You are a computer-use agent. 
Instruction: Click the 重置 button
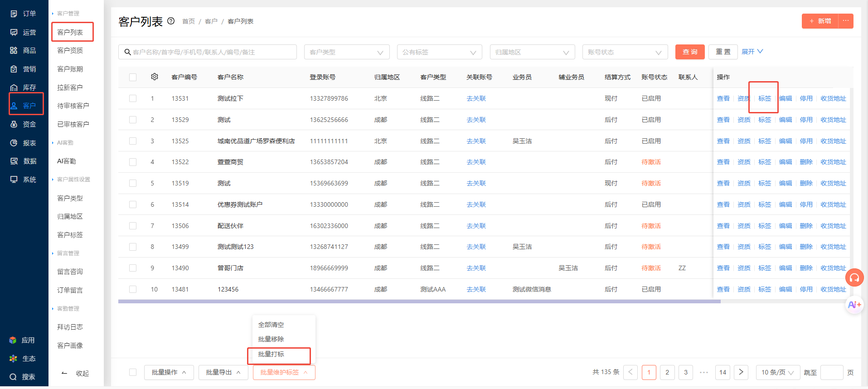[723, 52]
